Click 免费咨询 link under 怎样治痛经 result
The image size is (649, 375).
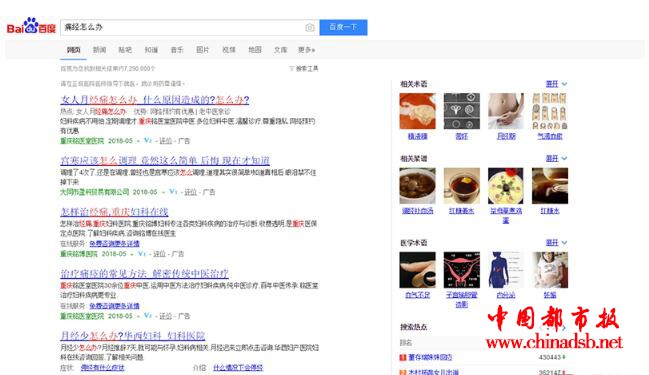click(x=114, y=244)
